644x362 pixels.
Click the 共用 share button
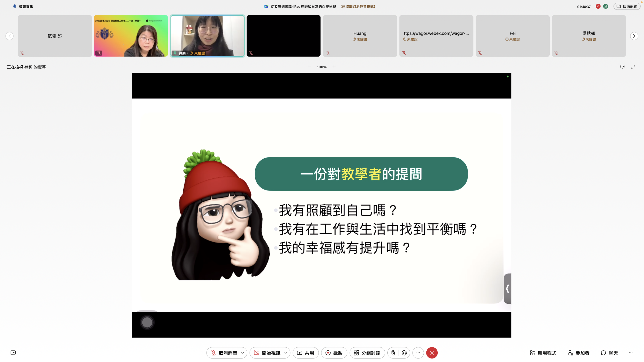pos(305,353)
